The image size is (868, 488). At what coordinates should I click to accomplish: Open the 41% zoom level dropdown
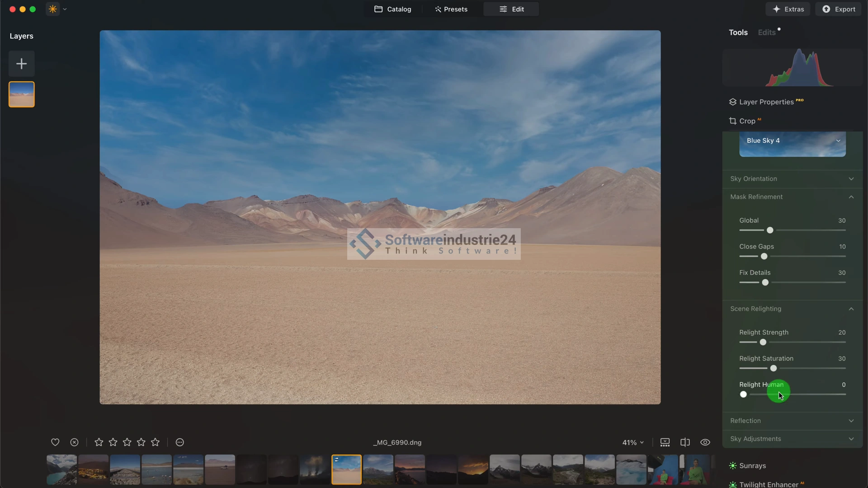click(633, 442)
